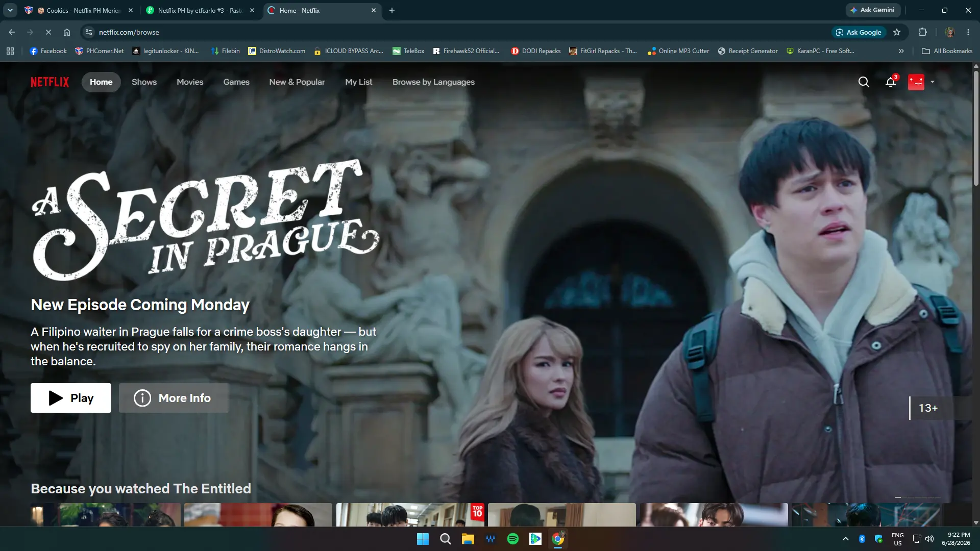980x551 pixels.
Task: Open the Receipt Generator bookmark
Action: click(748, 51)
